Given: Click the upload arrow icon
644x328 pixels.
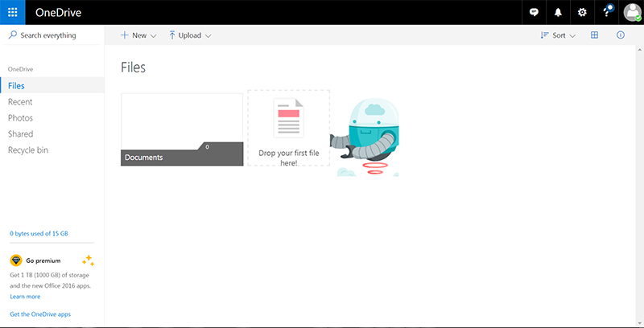Looking at the screenshot, I should (x=172, y=35).
